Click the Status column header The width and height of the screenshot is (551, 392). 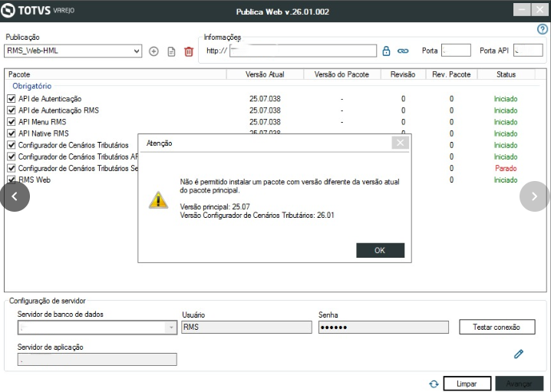pyautogui.click(x=506, y=74)
